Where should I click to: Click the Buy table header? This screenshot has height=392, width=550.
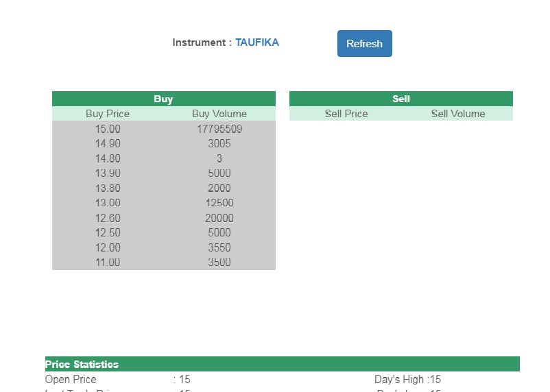tap(163, 99)
